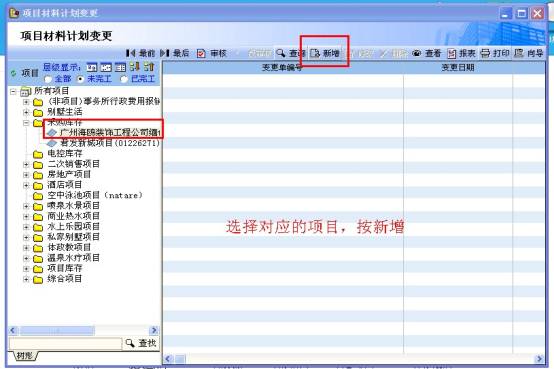Click second blue 层级显示 level icon
Viewport: 554px width, 369px height.
click(x=106, y=67)
